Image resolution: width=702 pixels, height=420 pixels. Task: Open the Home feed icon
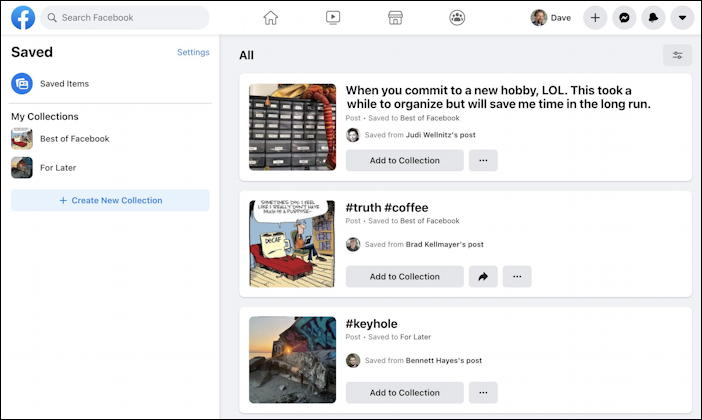click(270, 18)
